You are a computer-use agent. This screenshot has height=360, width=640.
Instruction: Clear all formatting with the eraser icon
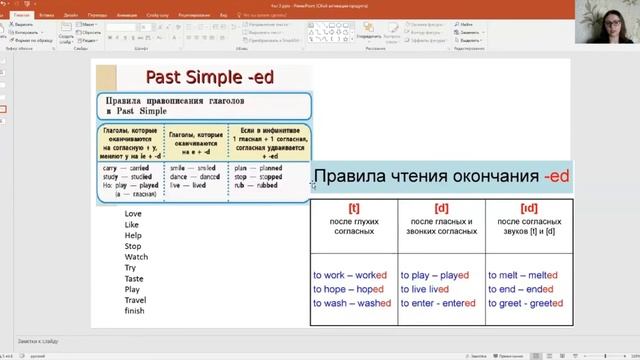(x=178, y=27)
